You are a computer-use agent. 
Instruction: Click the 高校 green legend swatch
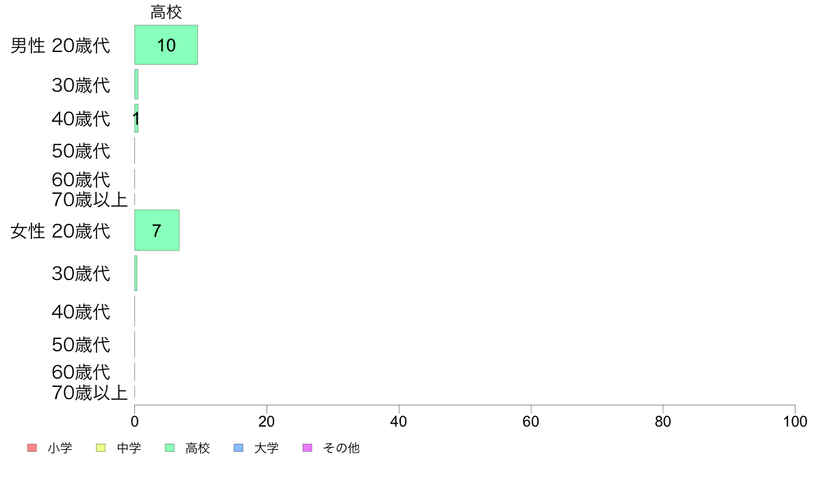click(x=170, y=448)
